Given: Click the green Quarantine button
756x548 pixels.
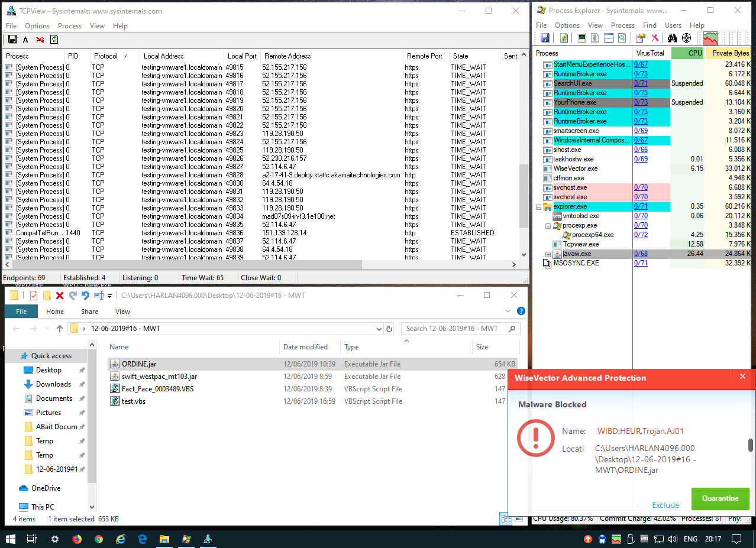Looking at the screenshot, I should pyautogui.click(x=720, y=498).
